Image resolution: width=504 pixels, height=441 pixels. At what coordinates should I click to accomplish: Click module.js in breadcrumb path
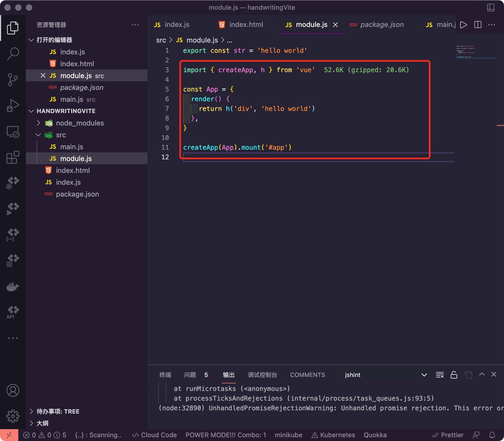202,40
